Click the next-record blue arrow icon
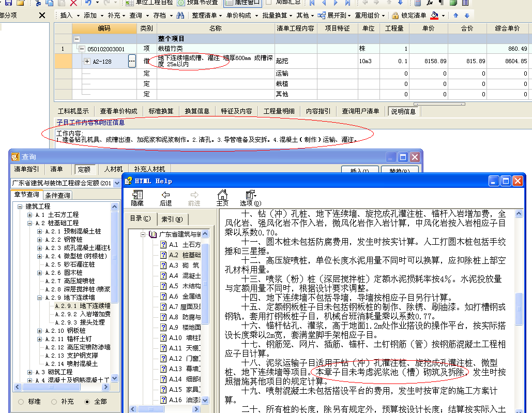This screenshot has height=413, width=532. 336,3
